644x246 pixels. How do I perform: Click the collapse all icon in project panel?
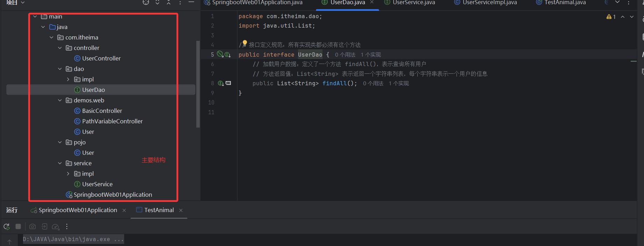169,2
